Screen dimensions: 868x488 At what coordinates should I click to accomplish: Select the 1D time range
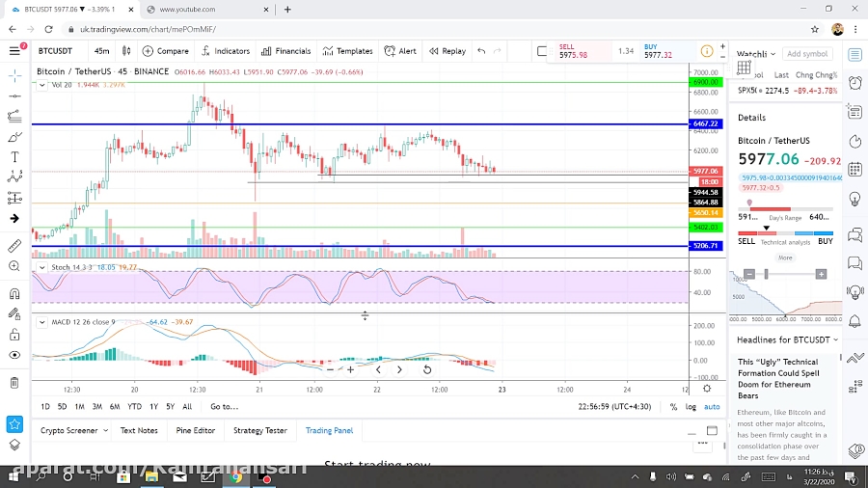(x=45, y=407)
